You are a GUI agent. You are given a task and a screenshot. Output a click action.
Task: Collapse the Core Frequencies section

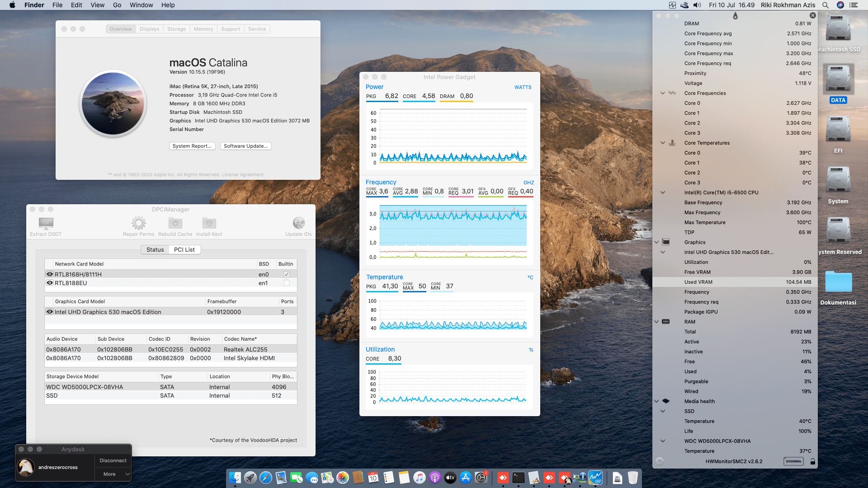[x=663, y=93]
